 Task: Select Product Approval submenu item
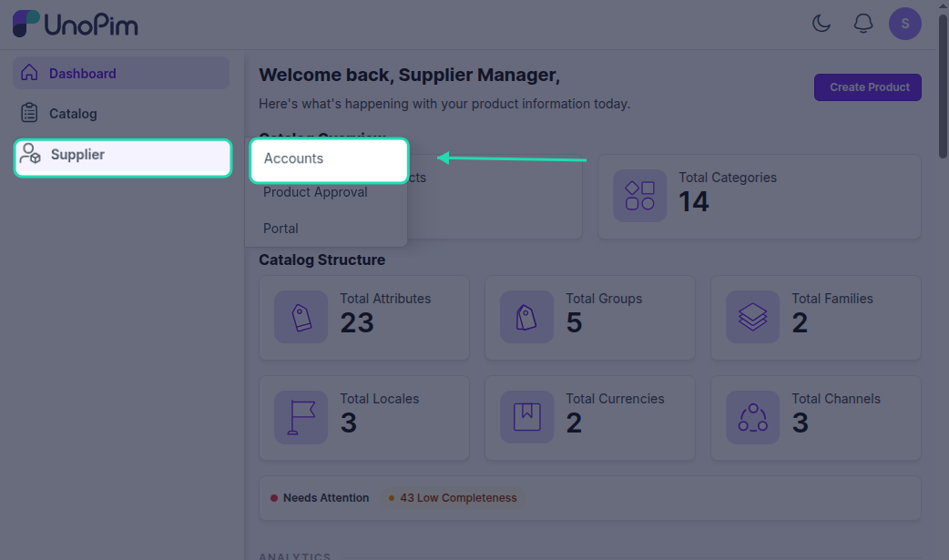[315, 192]
